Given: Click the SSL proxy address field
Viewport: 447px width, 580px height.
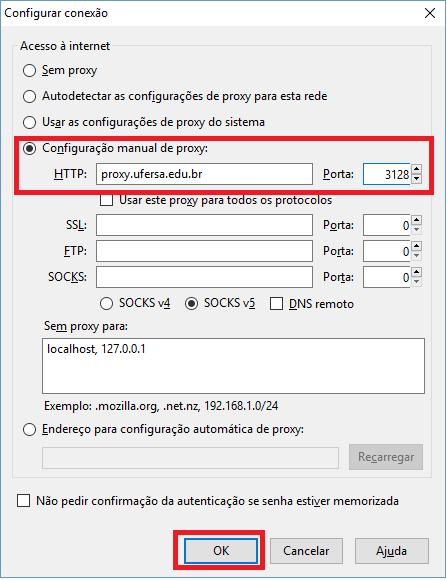Looking at the screenshot, I should 204,225.
